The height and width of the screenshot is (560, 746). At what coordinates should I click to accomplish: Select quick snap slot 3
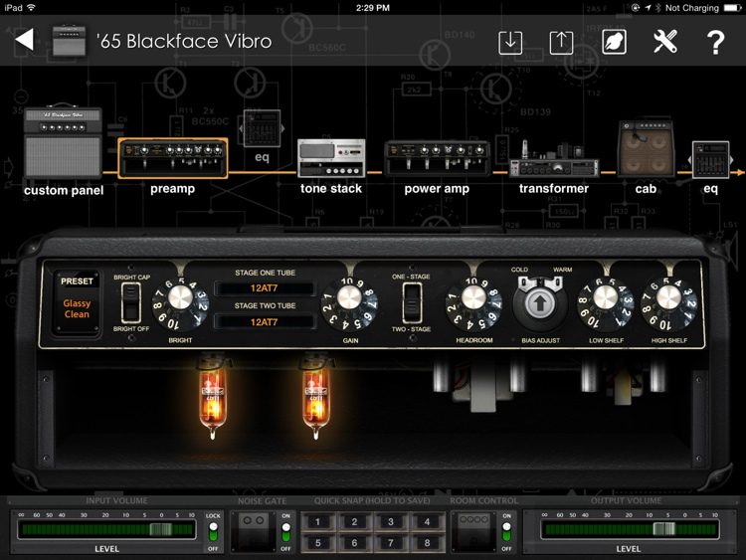click(x=391, y=522)
